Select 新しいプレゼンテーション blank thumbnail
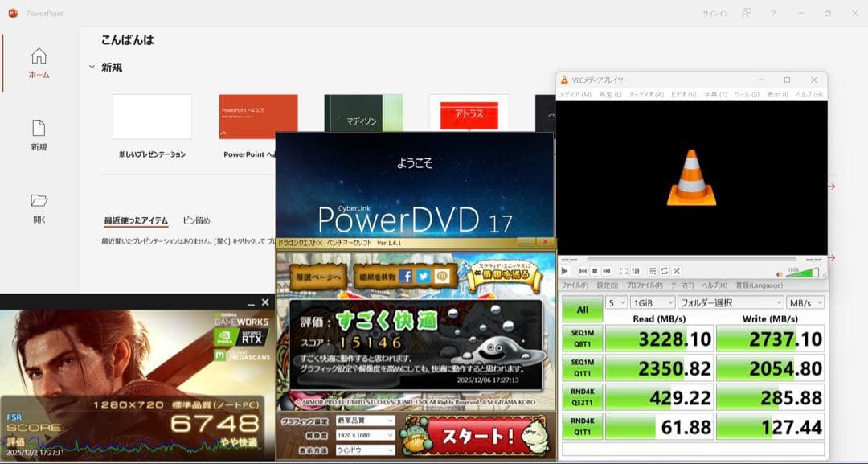The width and height of the screenshot is (868, 464). [152, 117]
